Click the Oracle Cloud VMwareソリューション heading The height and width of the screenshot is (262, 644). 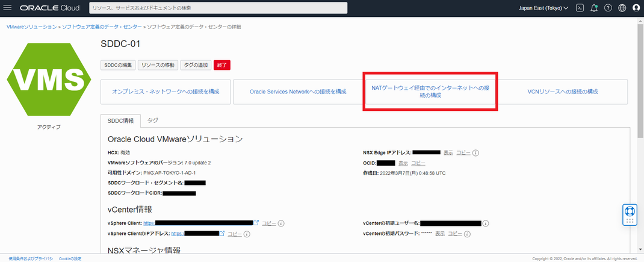tap(175, 139)
